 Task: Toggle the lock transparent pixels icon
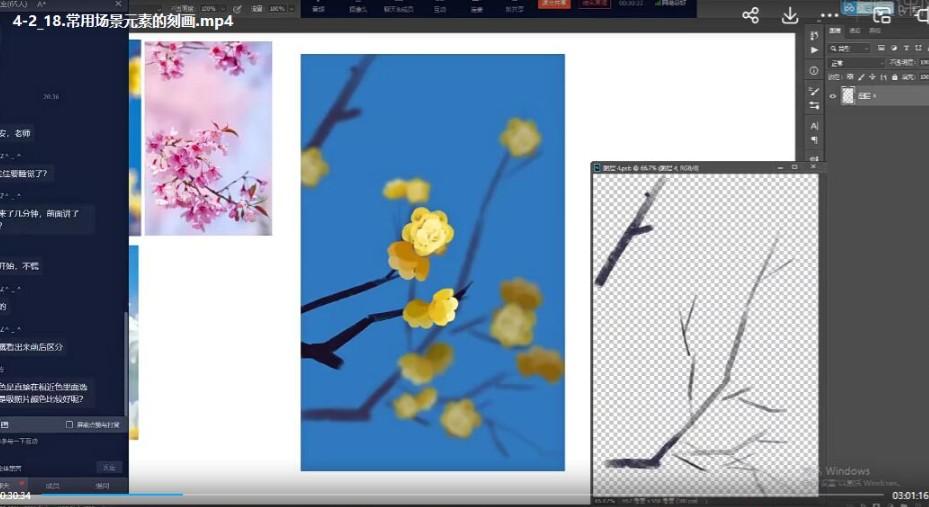click(848, 76)
